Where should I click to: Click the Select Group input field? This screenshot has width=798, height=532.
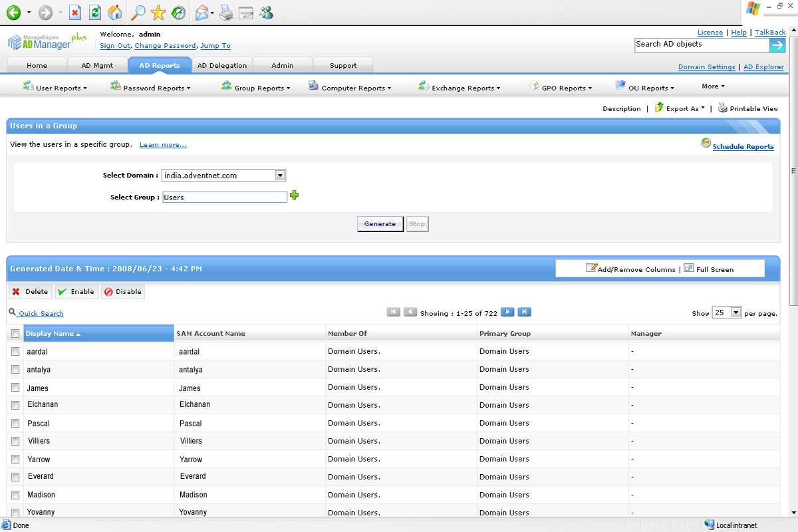point(224,198)
